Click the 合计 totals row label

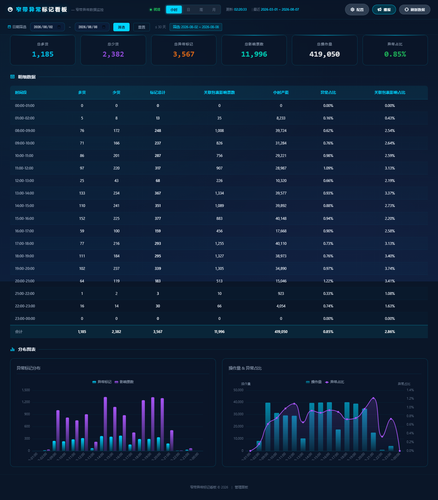tap(18, 332)
